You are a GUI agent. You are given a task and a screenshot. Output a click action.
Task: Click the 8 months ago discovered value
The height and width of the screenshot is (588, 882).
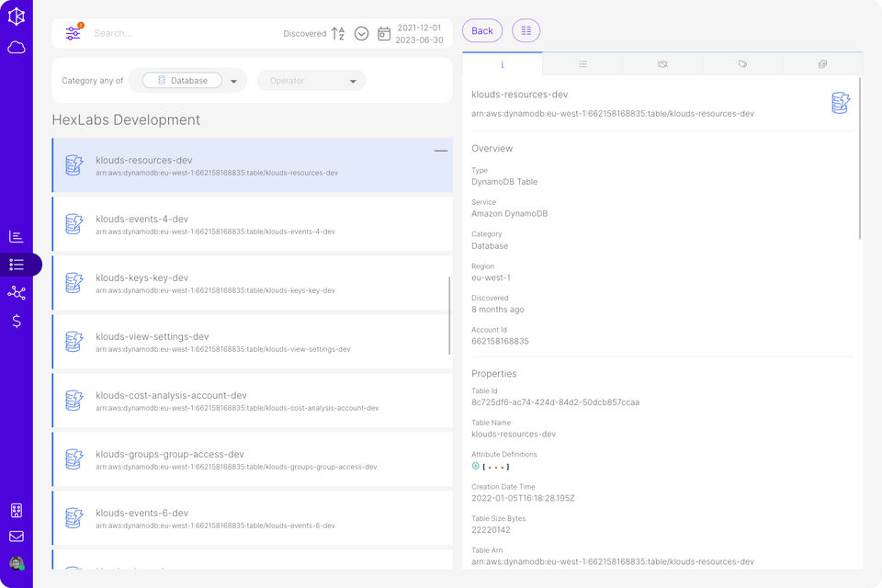pyautogui.click(x=498, y=310)
